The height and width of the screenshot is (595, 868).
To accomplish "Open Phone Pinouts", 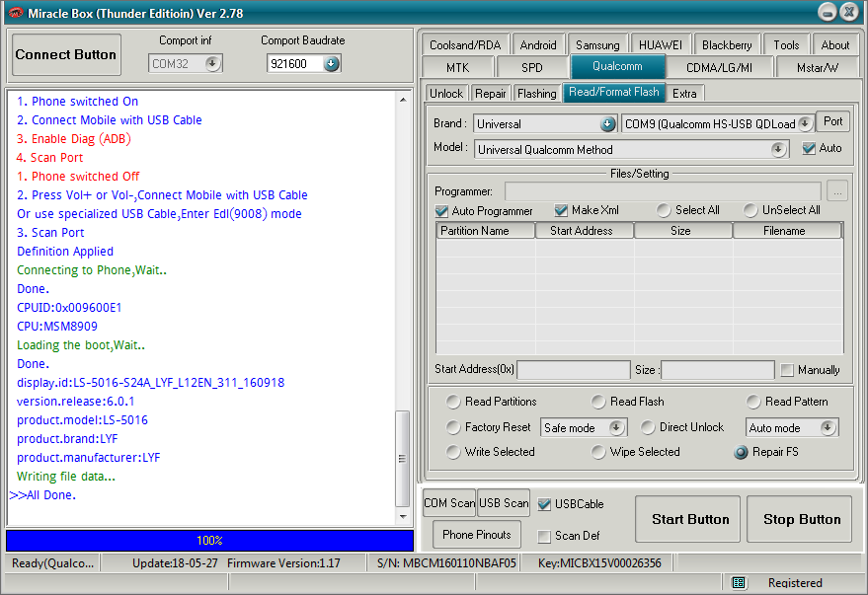I will coord(477,535).
